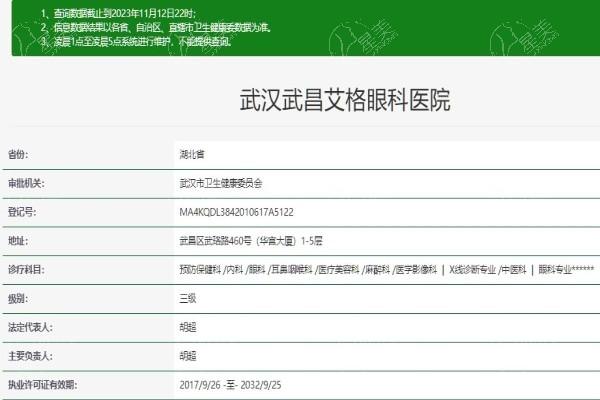This screenshot has height=400, width=600.
Task: Select the 湖北省 province value
Action: (191, 155)
